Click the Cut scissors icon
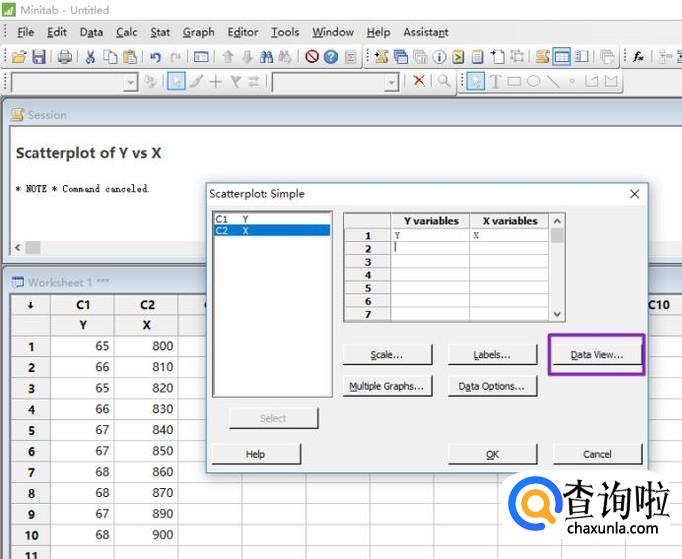 90,57
